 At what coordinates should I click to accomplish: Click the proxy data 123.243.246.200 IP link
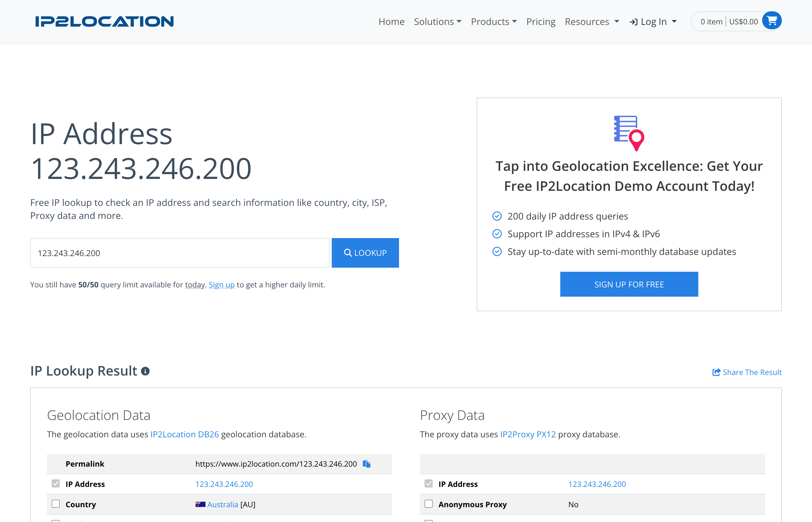(597, 484)
